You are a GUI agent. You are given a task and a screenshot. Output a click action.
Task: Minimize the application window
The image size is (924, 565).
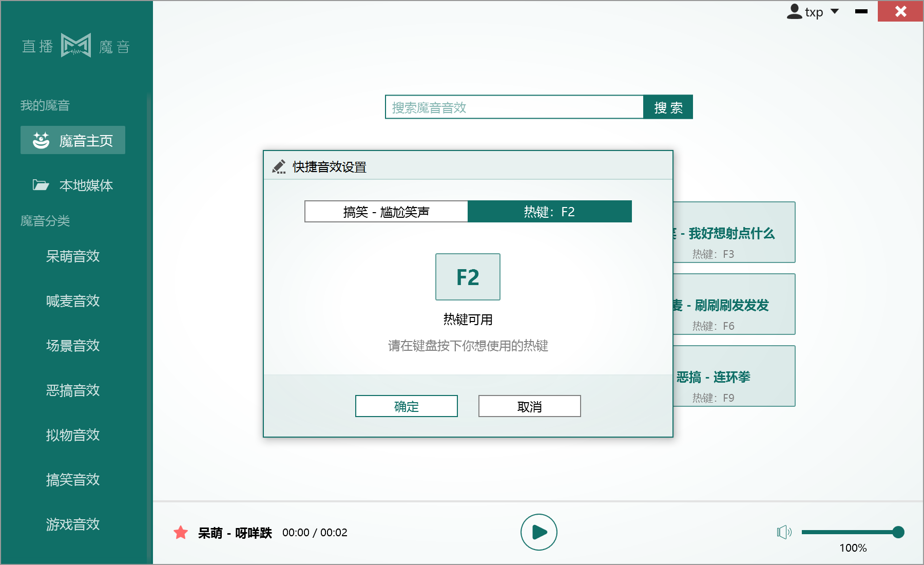coord(861,11)
